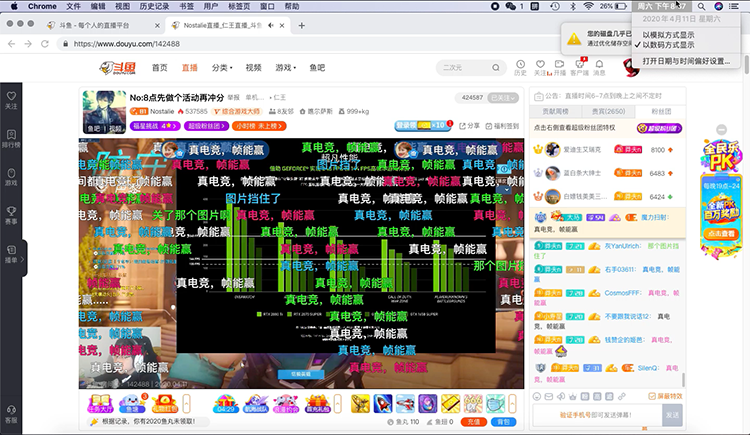Collapse the floating PK banner with minus button

[721, 130]
